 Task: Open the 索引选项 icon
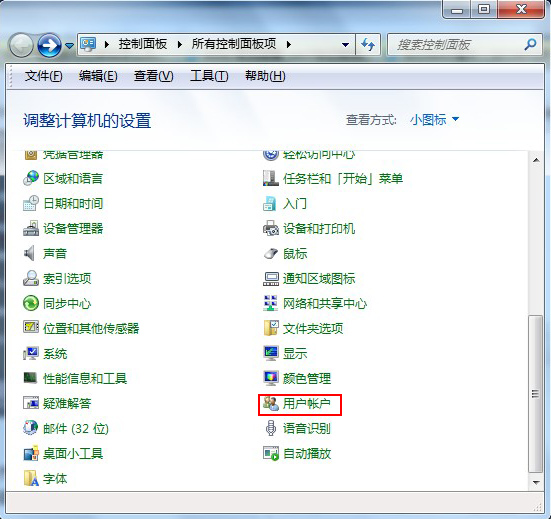(x=31, y=278)
